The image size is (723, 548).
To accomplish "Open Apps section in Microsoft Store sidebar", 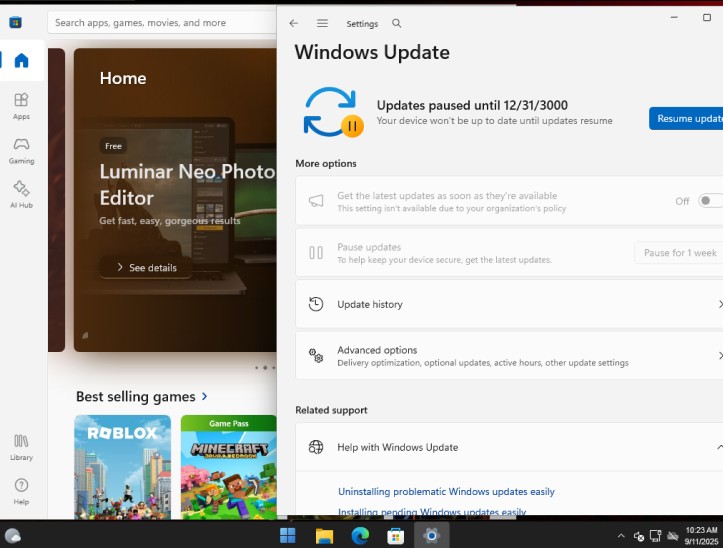I will point(21,106).
